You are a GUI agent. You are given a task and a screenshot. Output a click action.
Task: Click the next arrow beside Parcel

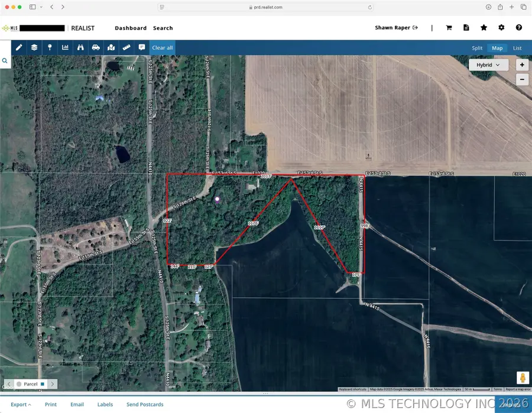pos(53,384)
